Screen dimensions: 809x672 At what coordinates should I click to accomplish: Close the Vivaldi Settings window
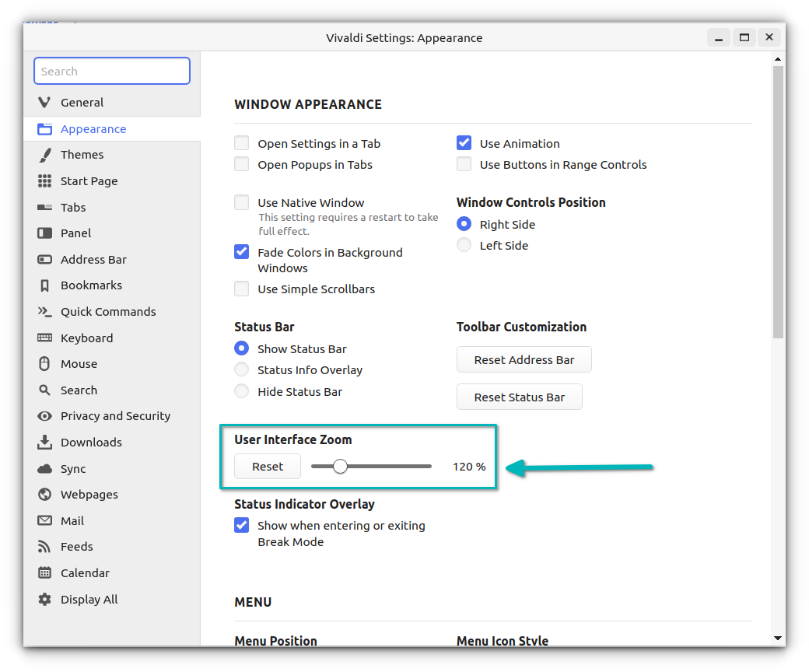769,37
